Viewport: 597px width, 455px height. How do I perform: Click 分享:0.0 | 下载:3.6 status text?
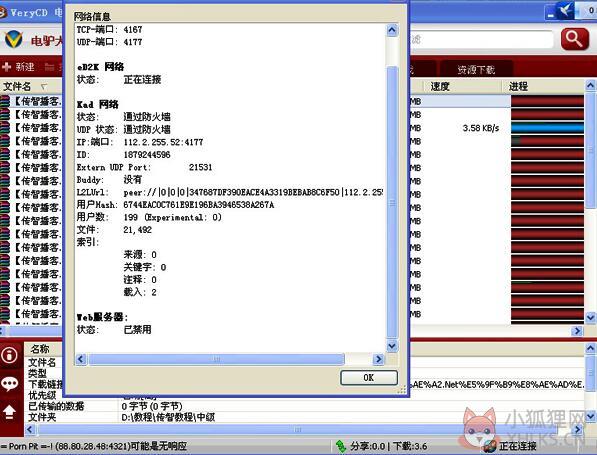point(388,446)
